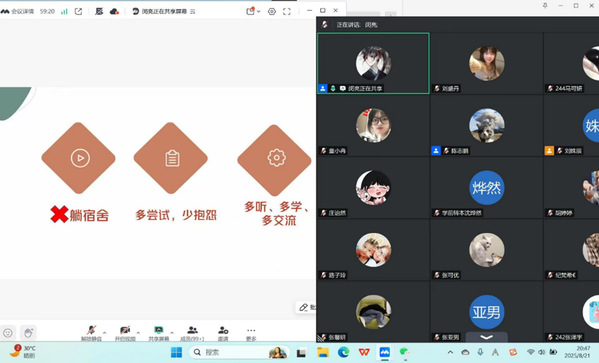Click the Windows taskbar 搜索 search box
Viewport: 599px width, 363px height.
click(240, 352)
